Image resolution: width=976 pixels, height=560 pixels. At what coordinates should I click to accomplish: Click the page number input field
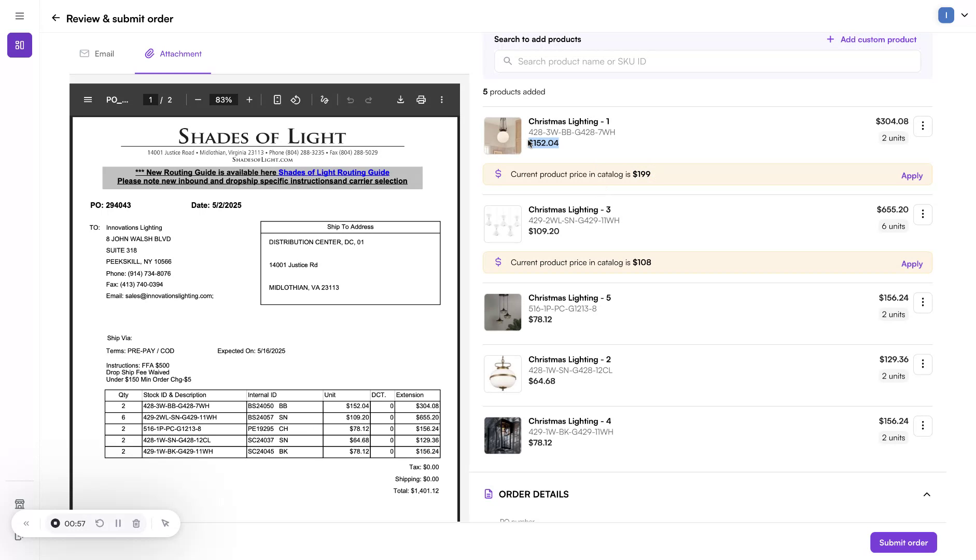[x=150, y=100]
